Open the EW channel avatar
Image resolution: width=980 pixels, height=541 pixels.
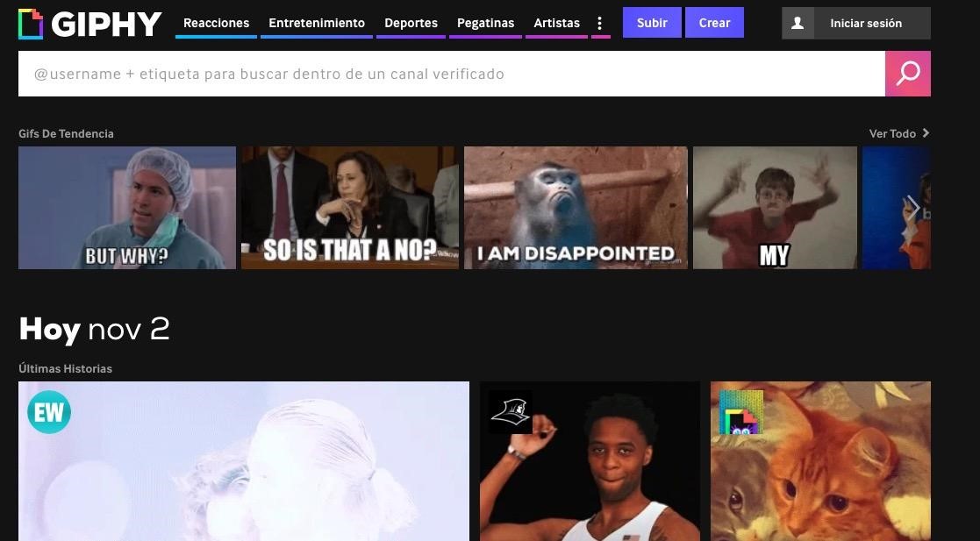click(49, 412)
